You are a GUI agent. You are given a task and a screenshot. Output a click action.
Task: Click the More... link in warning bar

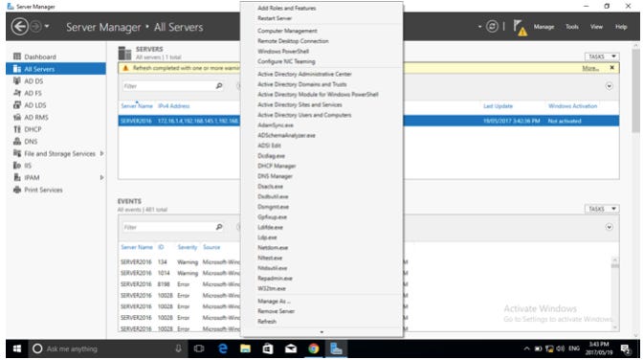pos(590,68)
